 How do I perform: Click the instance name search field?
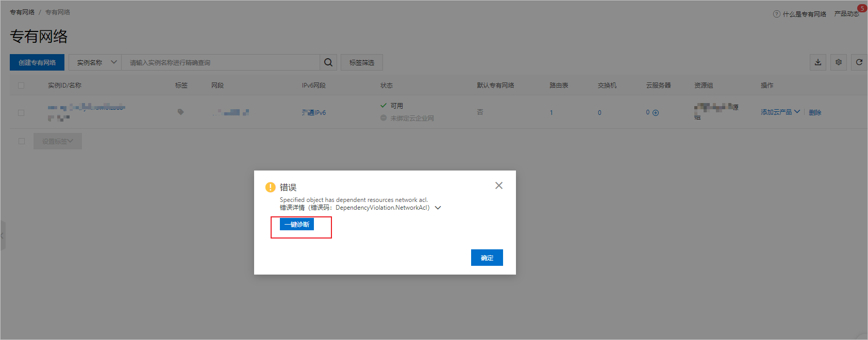click(x=221, y=62)
